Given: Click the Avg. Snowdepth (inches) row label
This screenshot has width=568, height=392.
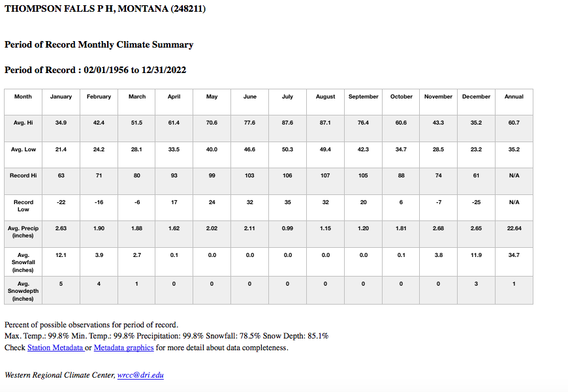Looking at the screenshot, I should [x=24, y=291].
